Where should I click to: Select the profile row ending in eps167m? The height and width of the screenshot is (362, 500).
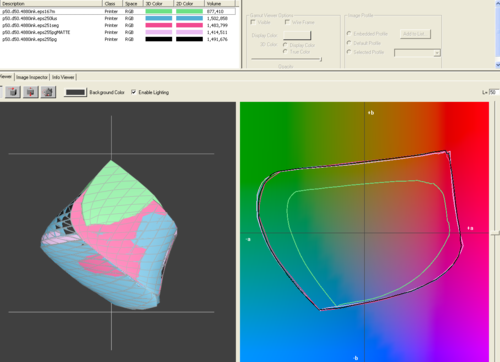(x=118, y=11)
